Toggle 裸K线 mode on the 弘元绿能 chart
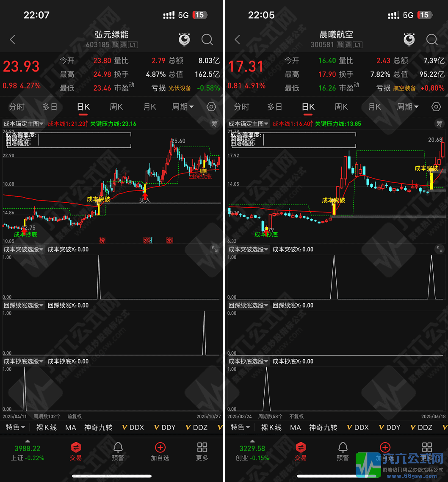Viewport: 448px width, 482px height. click(x=47, y=427)
